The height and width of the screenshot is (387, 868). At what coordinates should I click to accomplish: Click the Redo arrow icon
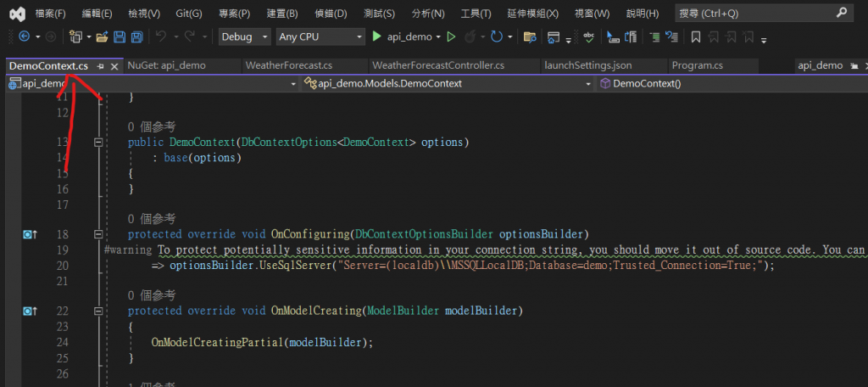[189, 36]
